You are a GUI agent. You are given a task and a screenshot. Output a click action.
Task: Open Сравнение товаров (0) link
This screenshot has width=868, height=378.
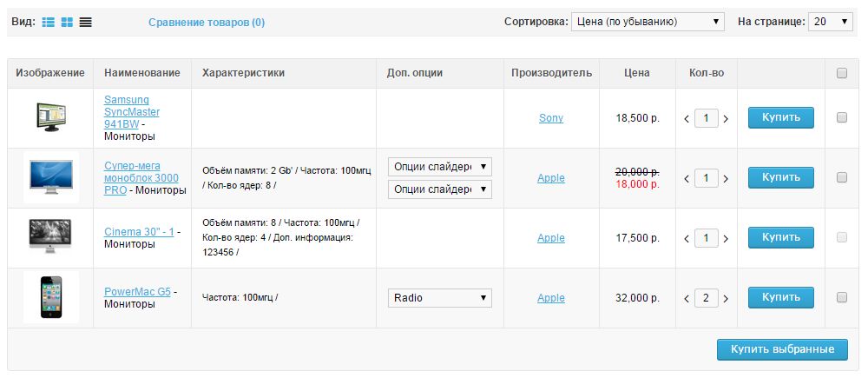pyautogui.click(x=207, y=23)
